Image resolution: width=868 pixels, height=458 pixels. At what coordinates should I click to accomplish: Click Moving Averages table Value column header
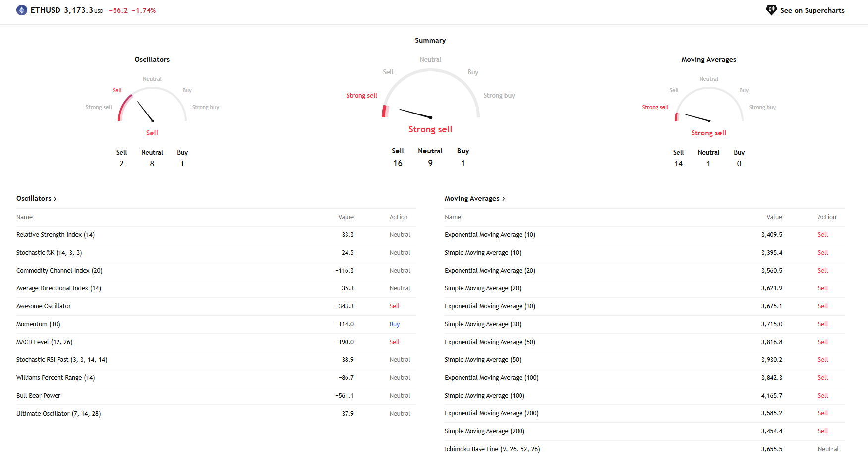coord(774,217)
